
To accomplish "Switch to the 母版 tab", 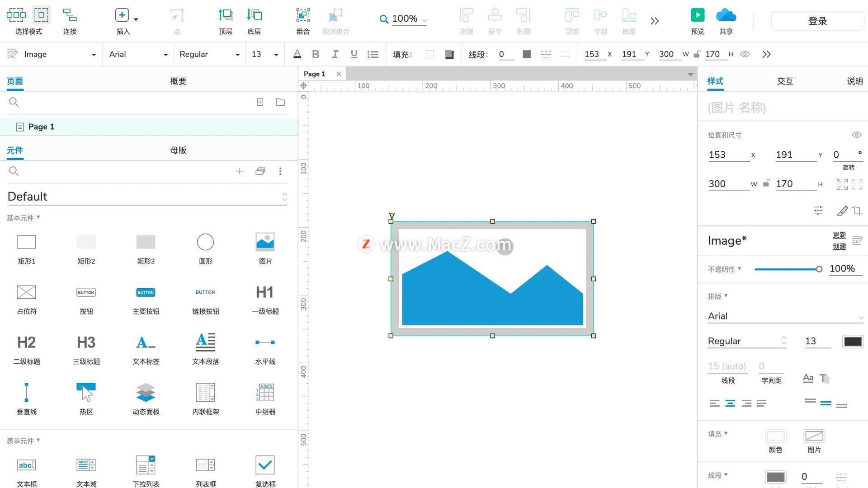I will 178,150.
